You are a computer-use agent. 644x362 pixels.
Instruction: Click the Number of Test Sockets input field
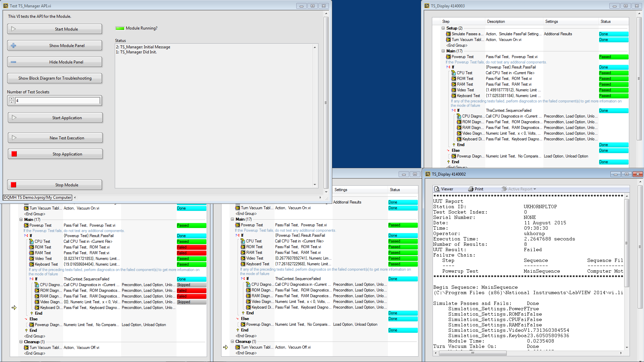[x=57, y=100]
